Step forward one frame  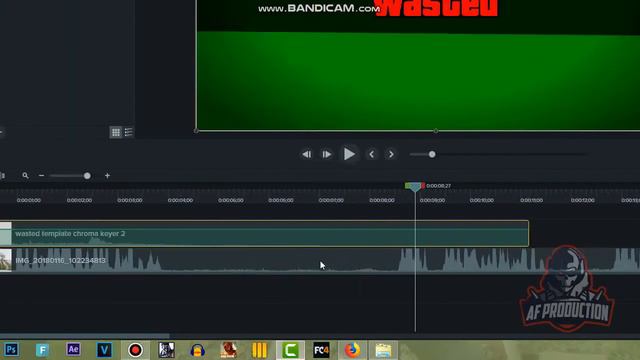(x=327, y=154)
